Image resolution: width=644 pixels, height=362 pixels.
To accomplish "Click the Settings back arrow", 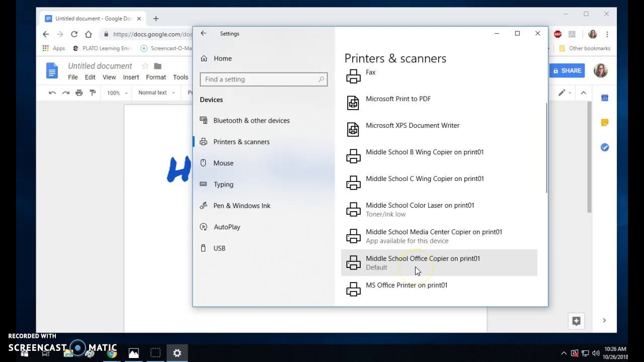I will tap(203, 34).
